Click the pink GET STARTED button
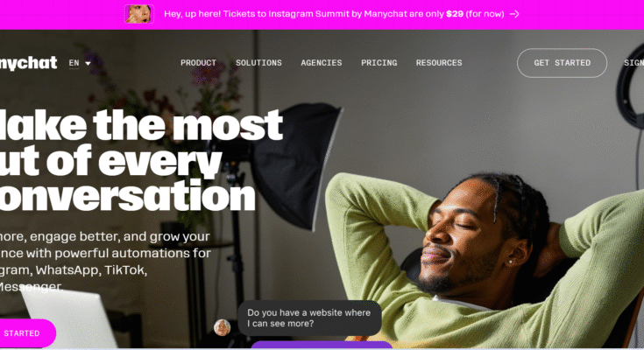Viewport: 644px width, 350px height. point(27,333)
